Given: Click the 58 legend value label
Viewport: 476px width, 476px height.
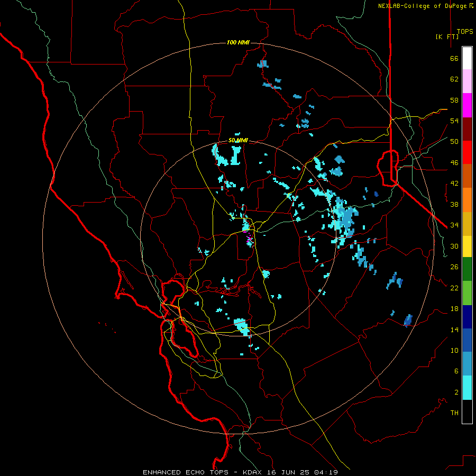Looking at the screenshot, I should tap(454, 100).
